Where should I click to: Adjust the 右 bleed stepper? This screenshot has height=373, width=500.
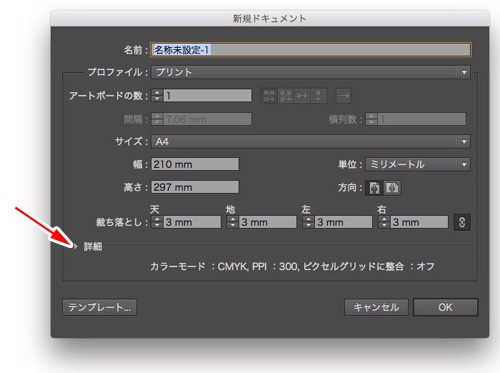pyautogui.click(x=384, y=222)
